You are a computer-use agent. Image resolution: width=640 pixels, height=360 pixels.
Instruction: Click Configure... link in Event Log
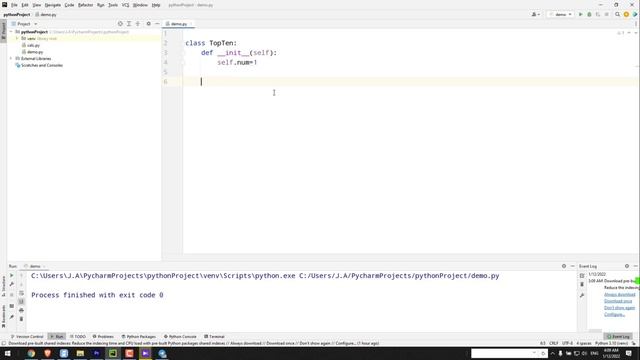(x=614, y=314)
